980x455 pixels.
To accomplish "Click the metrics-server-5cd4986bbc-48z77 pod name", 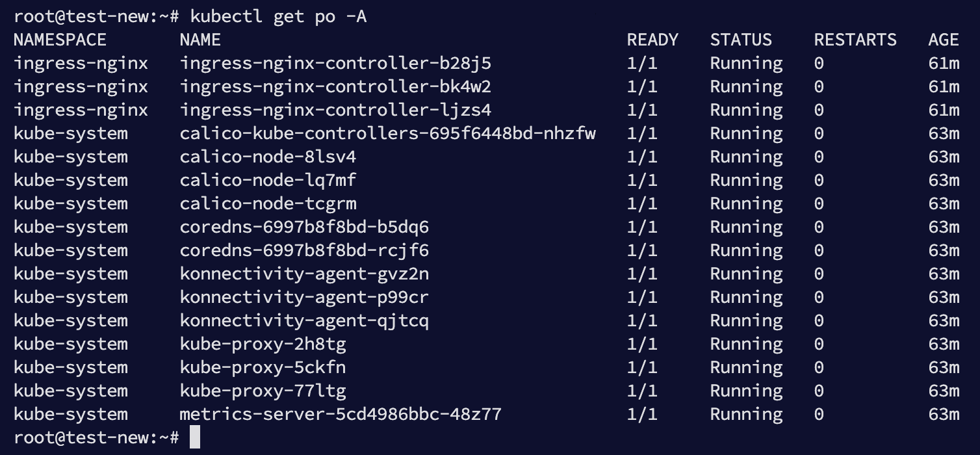I will pos(341,414).
